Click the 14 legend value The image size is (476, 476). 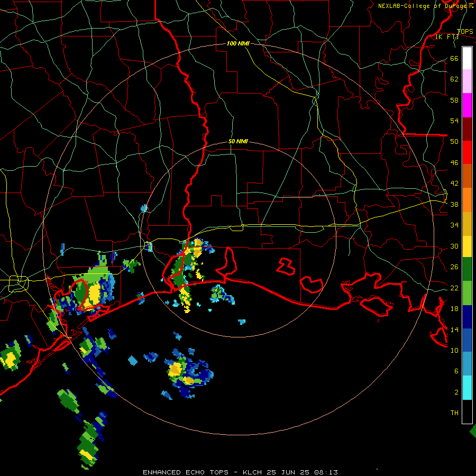point(454,329)
